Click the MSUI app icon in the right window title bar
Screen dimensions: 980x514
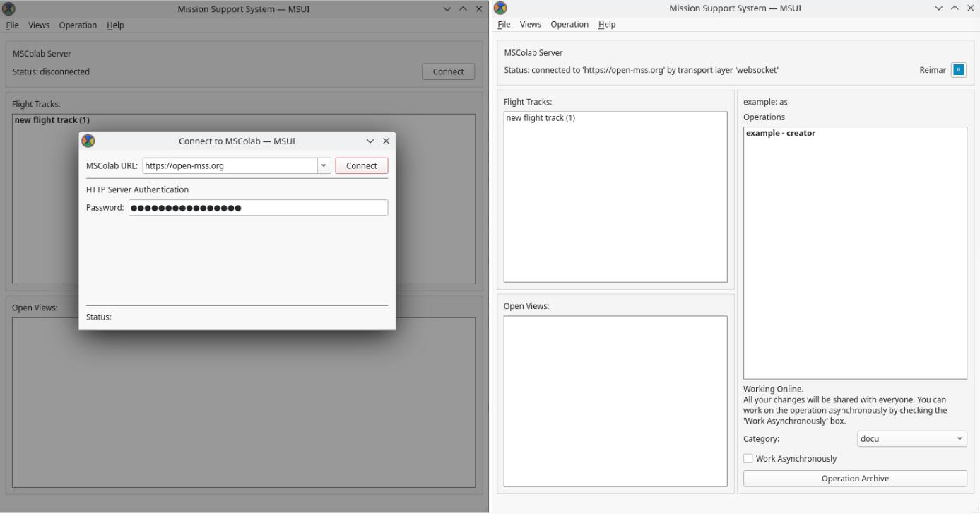click(x=500, y=8)
